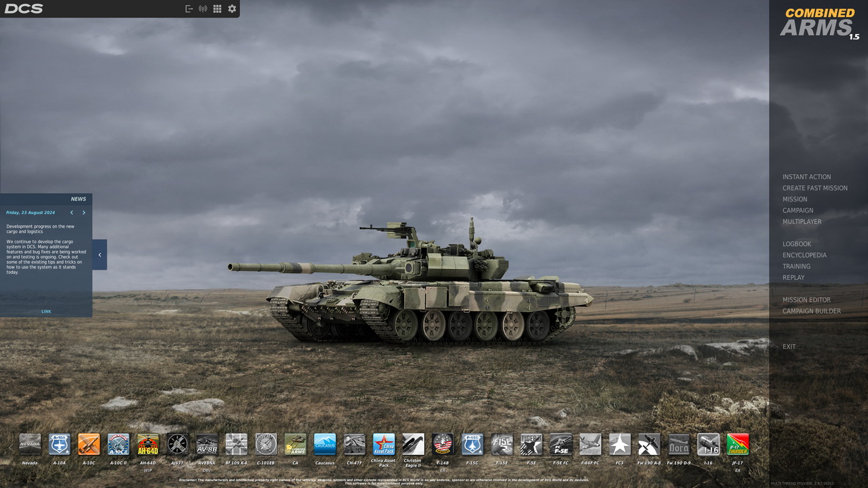
Task: Click the Exit button
Action: (789, 347)
